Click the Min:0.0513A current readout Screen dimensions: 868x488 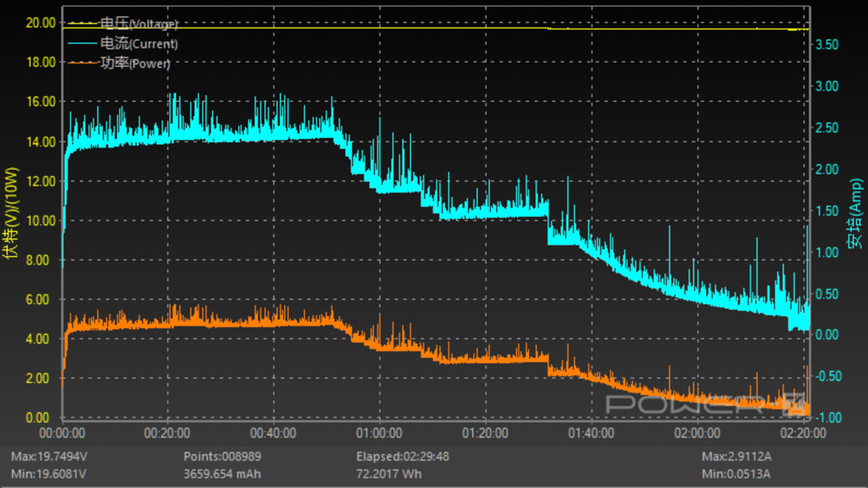coord(736,474)
